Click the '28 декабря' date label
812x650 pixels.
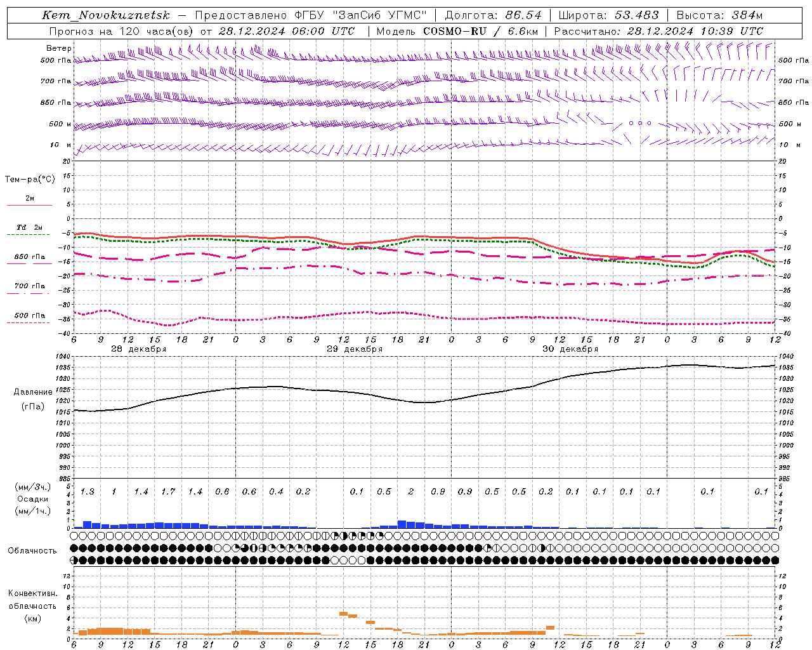(x=139, y=349)
